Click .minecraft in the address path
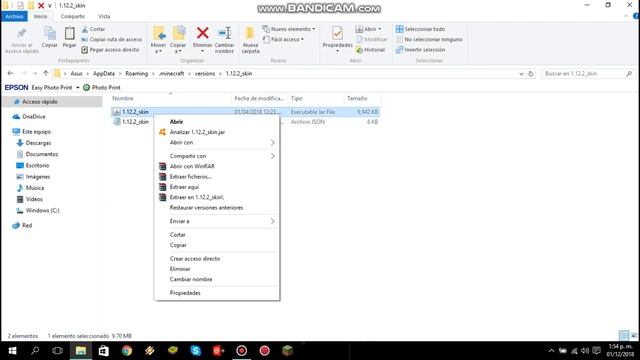 point(171,73)
